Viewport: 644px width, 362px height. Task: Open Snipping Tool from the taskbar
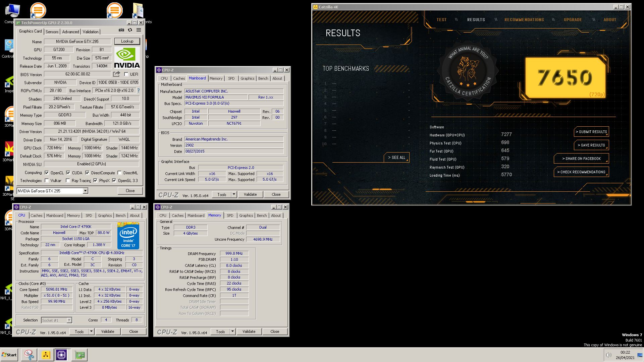point(29,355)
